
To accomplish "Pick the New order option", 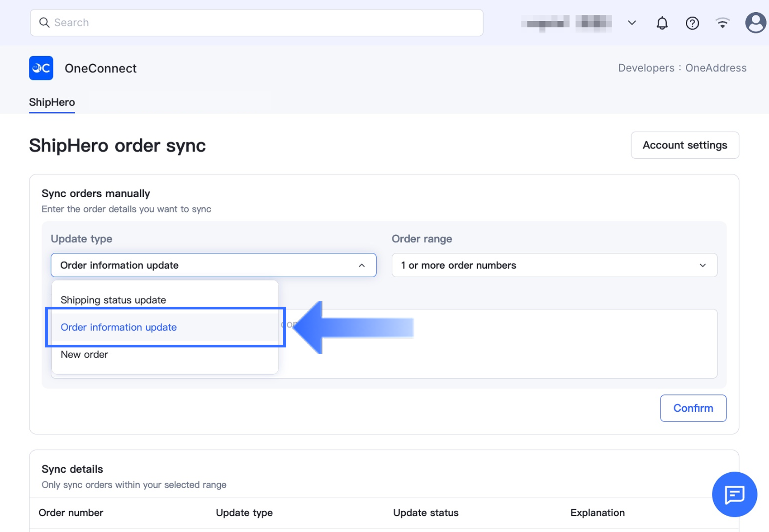I will click(85, 354).
